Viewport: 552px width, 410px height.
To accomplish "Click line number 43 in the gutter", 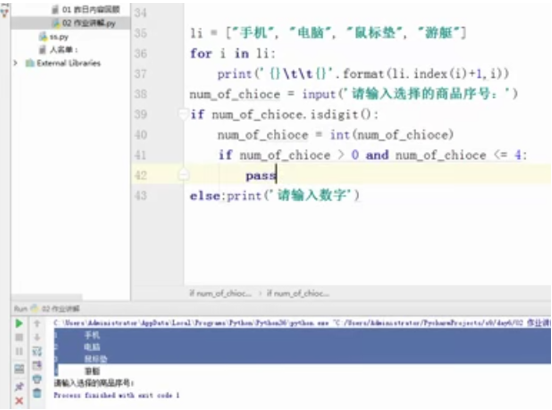I will click(140, 195).
